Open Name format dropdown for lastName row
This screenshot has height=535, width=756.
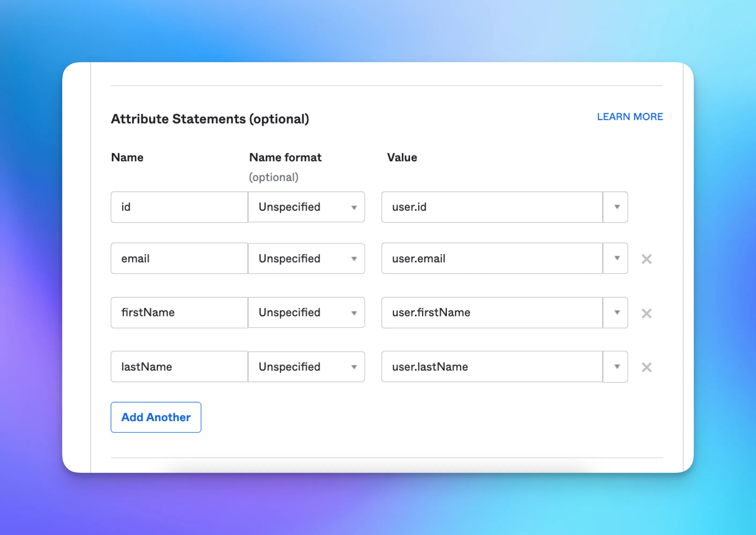306,367
